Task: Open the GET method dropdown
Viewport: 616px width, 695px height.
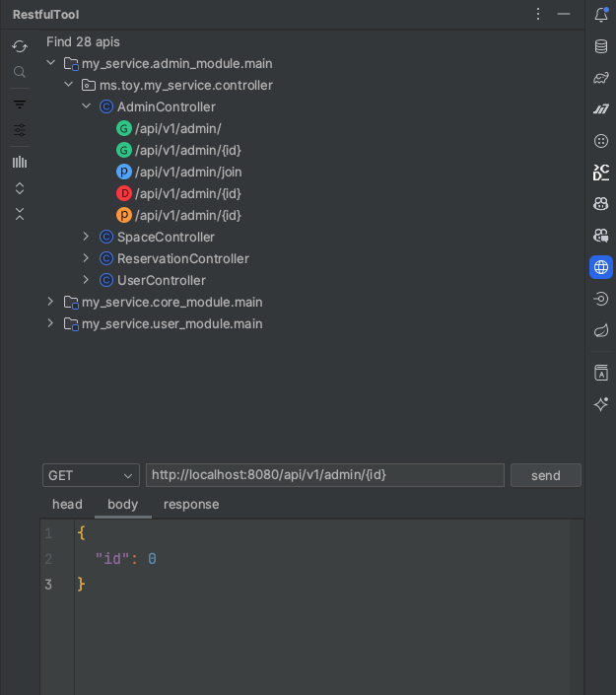Action: (x=91, y=475)
